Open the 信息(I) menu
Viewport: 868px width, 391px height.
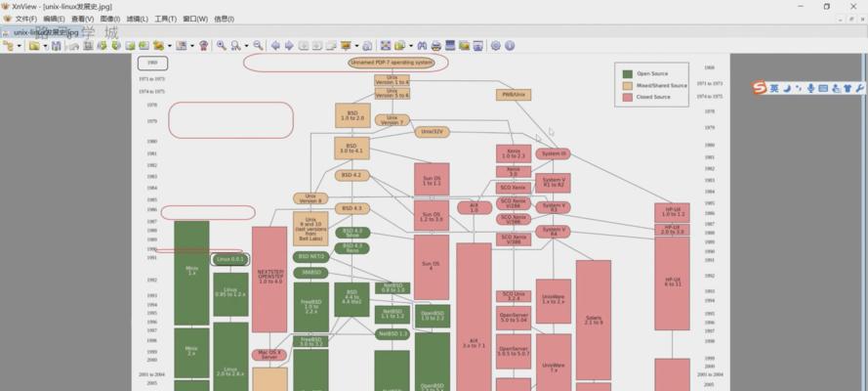tap(224, 19)
